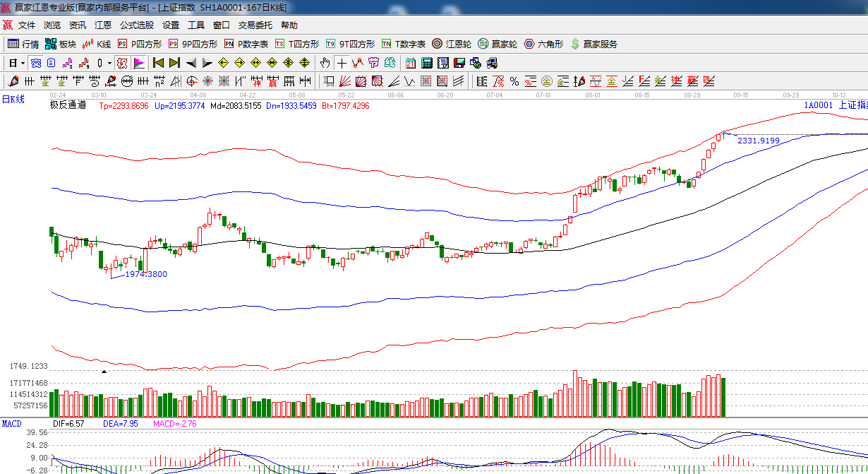Step back with the black left triangle

191,63
